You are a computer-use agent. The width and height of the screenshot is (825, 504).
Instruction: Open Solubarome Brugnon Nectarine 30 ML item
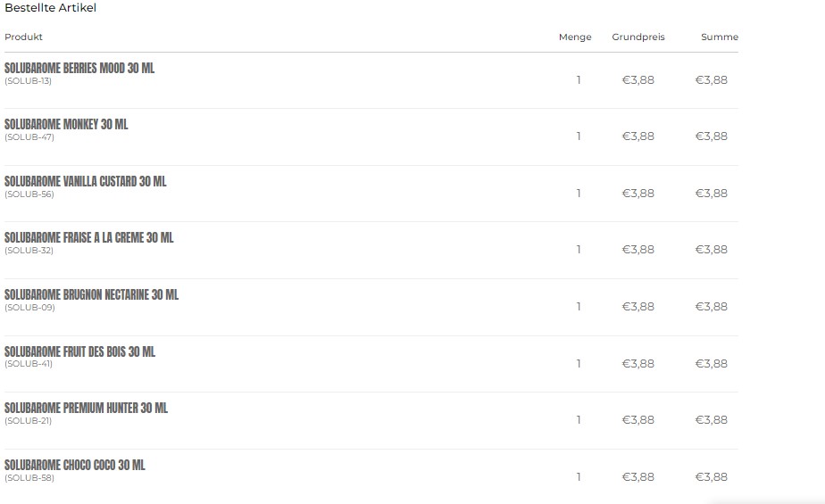tap(91, 294)
